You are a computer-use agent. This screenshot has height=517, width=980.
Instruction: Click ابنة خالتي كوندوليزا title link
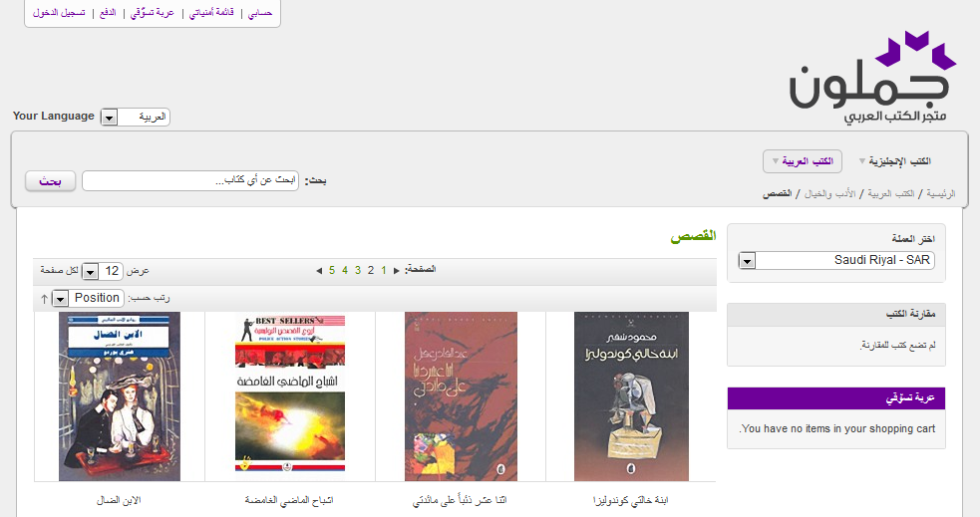tap(631, 501)
